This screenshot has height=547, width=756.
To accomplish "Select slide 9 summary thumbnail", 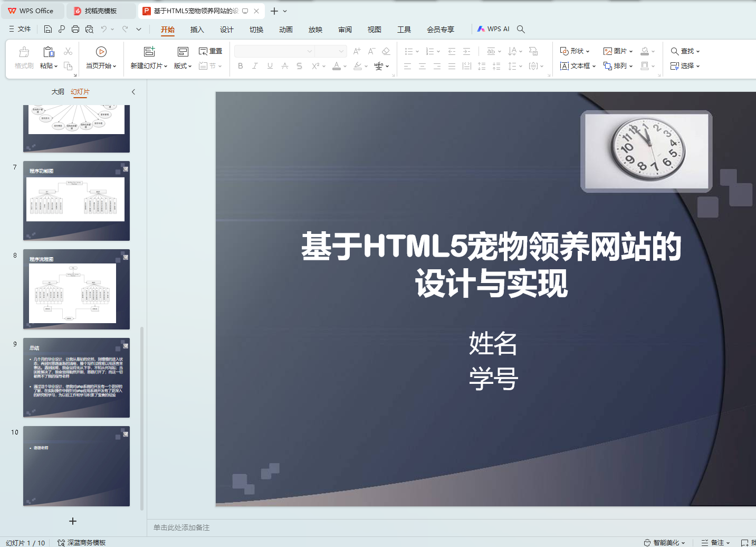I will coord(76,378).
